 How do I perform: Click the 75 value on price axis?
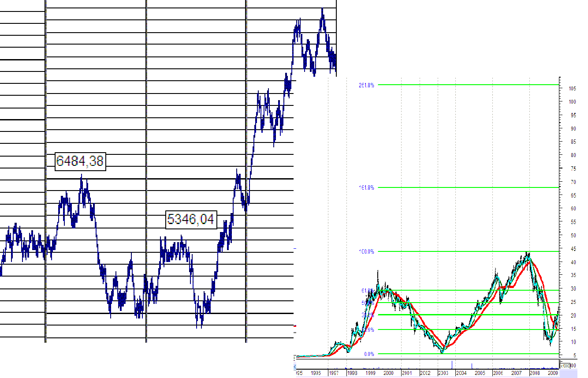pyautogui.click(x=574, y=168)
